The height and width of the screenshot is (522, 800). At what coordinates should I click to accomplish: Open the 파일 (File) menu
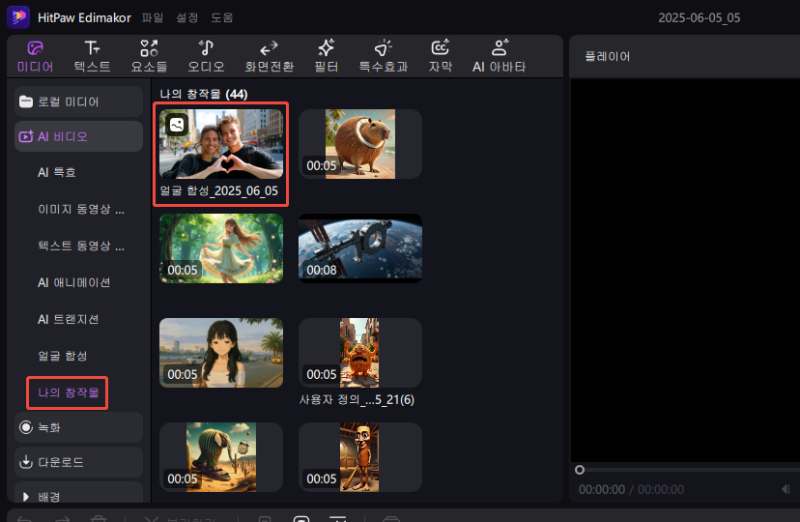click(x=152, y=18)
